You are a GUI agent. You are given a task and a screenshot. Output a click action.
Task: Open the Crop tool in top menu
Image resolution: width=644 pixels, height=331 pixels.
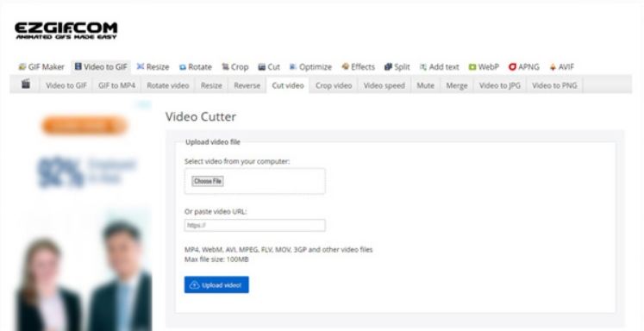pyautogui.click(x=235, y=67)
